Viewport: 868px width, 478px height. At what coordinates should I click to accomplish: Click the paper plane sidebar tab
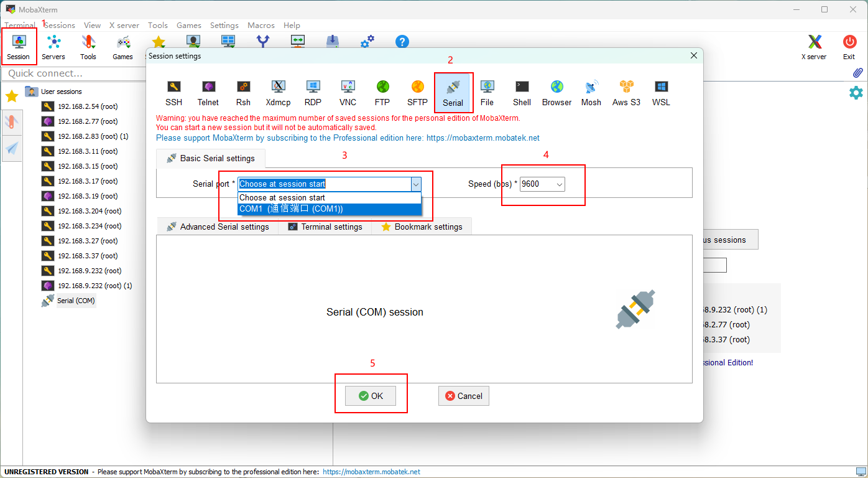point(12,148)
